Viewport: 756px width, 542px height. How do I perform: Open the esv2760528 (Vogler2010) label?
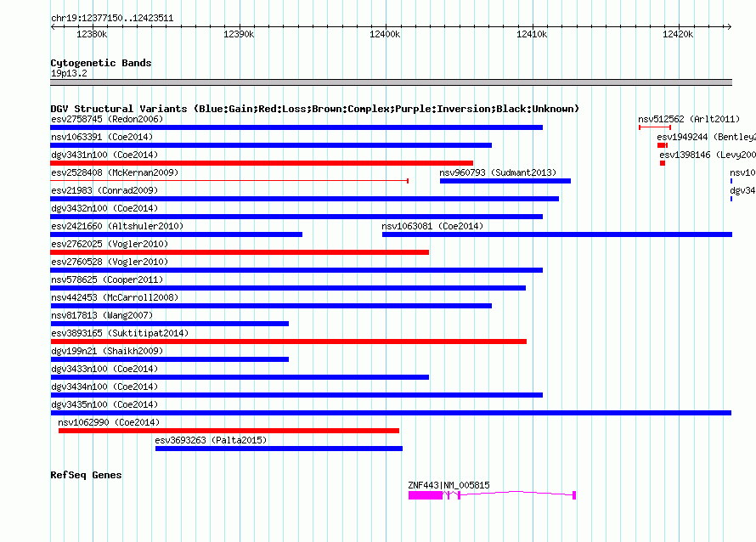tap(110, 262)
